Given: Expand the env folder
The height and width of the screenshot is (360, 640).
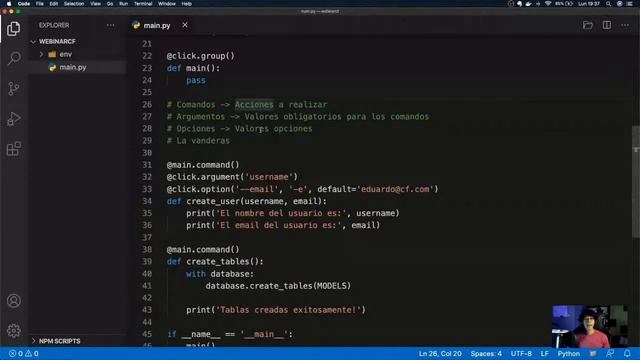Looking at the screenshot, I should (41, 54).
